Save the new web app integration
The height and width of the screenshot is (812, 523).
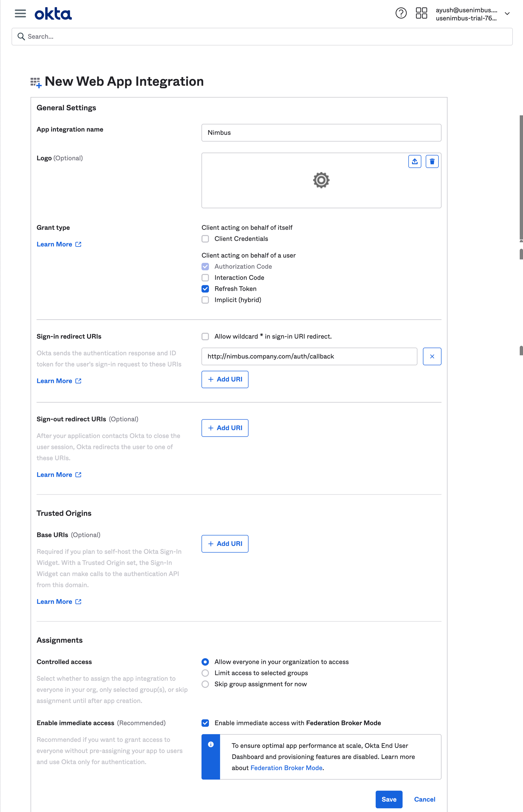[388, 799]
